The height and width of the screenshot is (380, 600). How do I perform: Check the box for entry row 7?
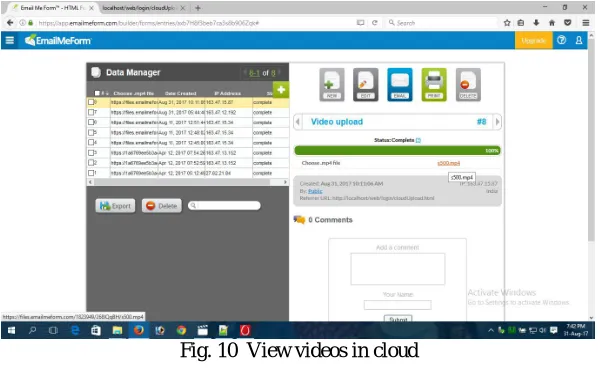click(x=91, y=112)
